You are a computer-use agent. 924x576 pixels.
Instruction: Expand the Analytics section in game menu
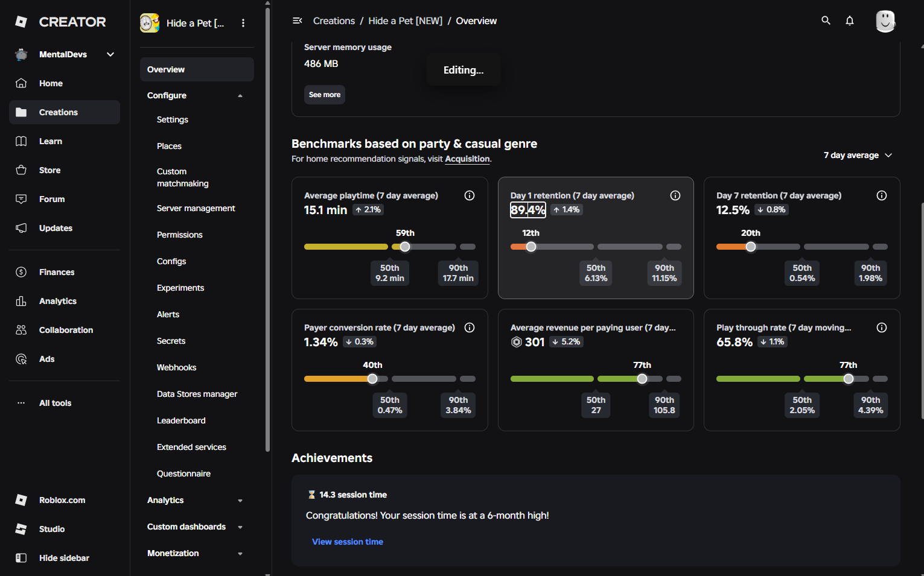240,501
